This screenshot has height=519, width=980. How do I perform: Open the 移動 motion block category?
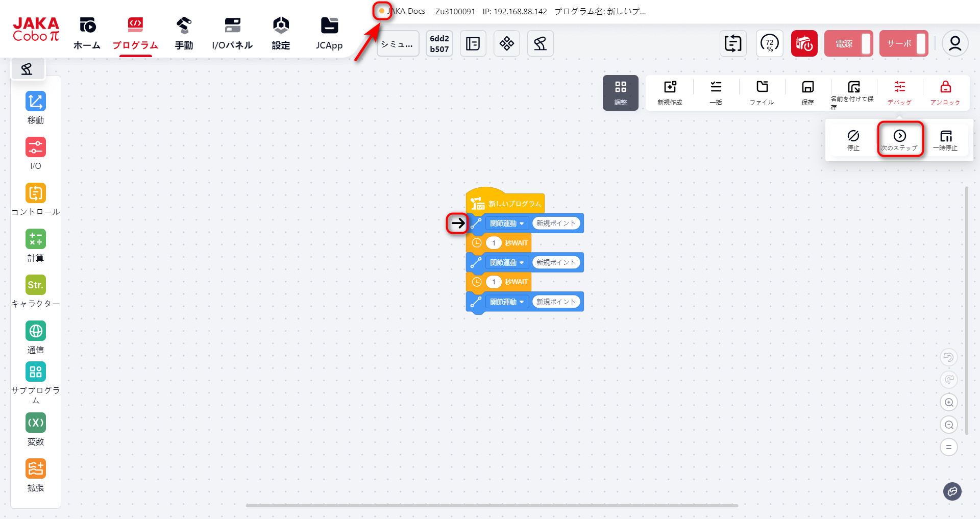(x=35, y=107)
